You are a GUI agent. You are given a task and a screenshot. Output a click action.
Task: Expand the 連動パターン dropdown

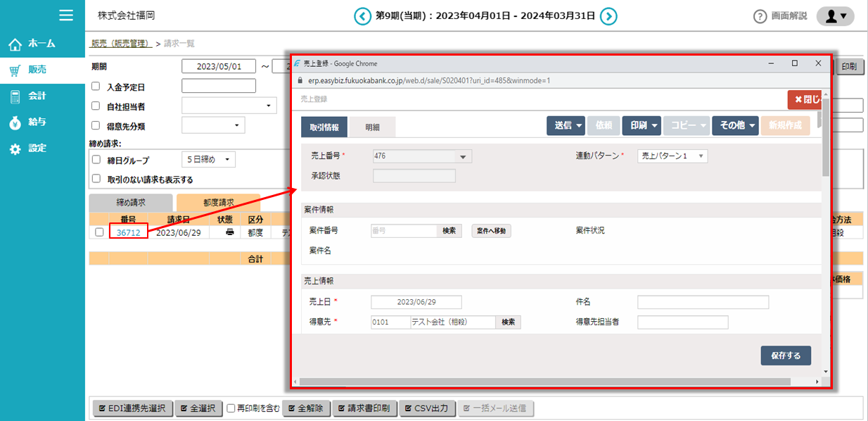click(x=672, y=156)
